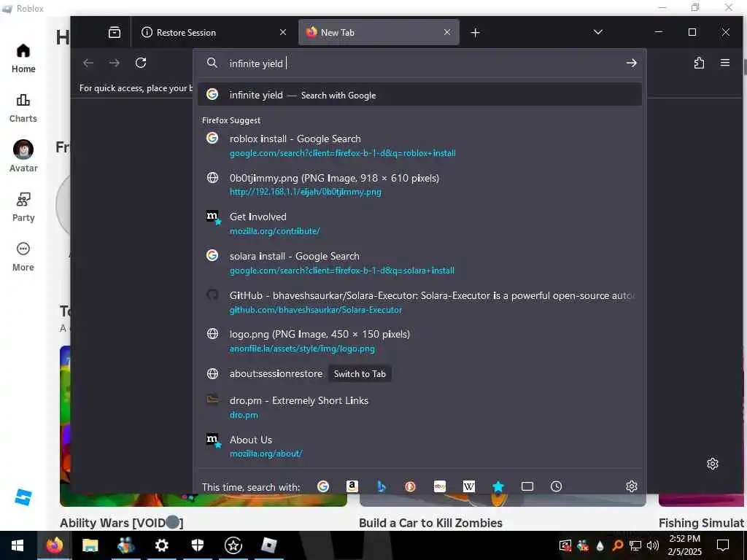This screenshot has height=560, width=747.
Task: Open new tab personalize gear icon
Action: (712, 464)
